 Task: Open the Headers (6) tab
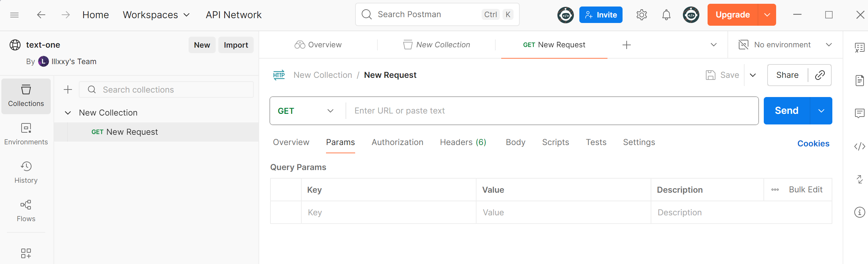pyautogui.click(x=463, y=142)
